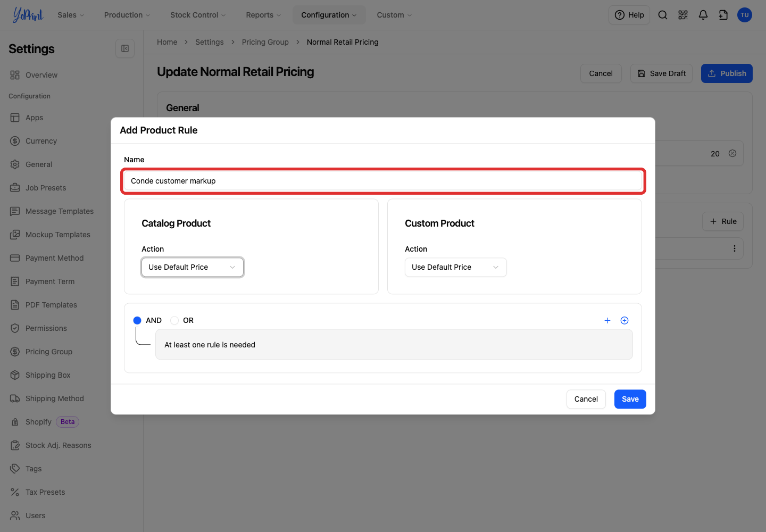Open the Custom menu
Screen dimensions: 766x532
[394, 15]
